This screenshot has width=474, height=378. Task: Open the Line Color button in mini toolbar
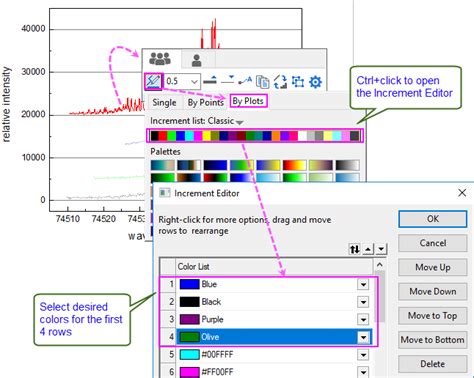[153, 81]
